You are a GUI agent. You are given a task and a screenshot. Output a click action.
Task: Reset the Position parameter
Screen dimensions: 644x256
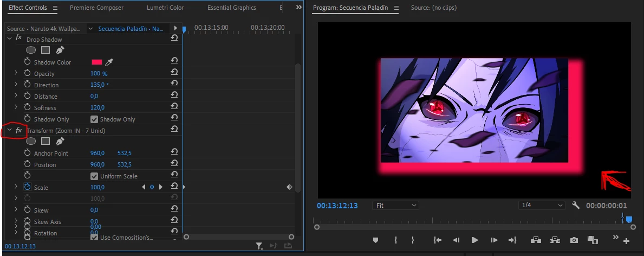pyautogui.click(x=174, y=163)
